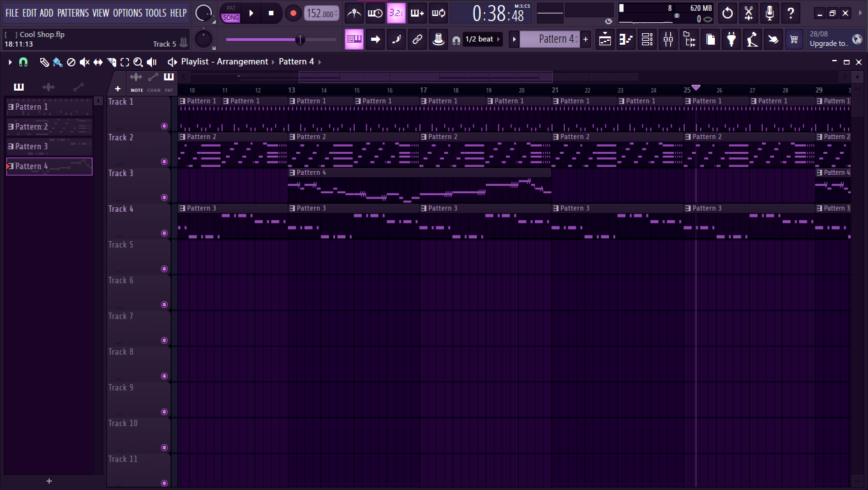Select Pattern 2 in the picker list
This screenshot has height=490, width=868.
click(49, 127)
